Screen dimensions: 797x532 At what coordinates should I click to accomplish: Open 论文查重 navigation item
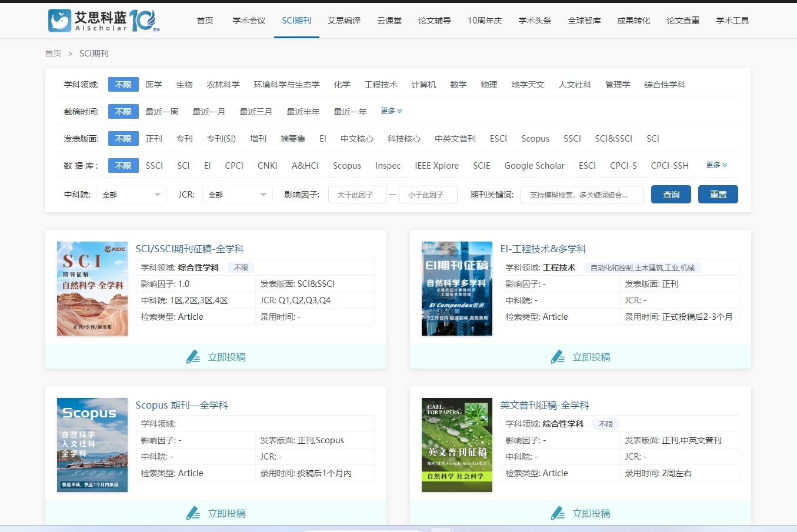683,21
